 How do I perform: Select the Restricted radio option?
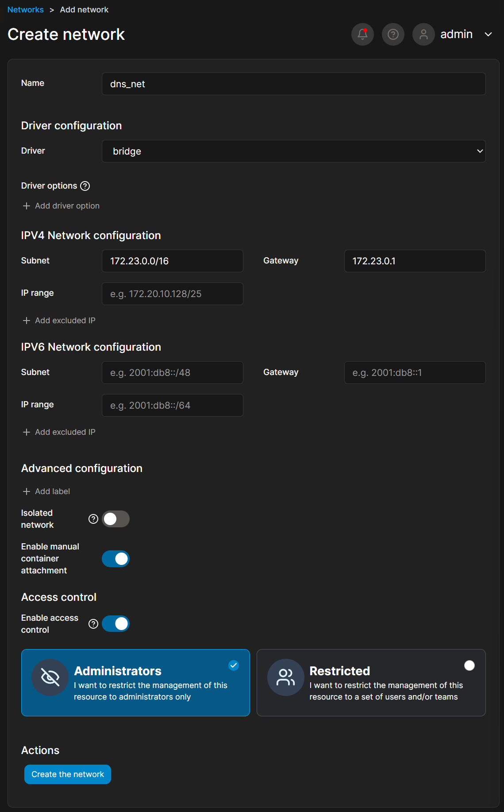click(x=469, y=665)
